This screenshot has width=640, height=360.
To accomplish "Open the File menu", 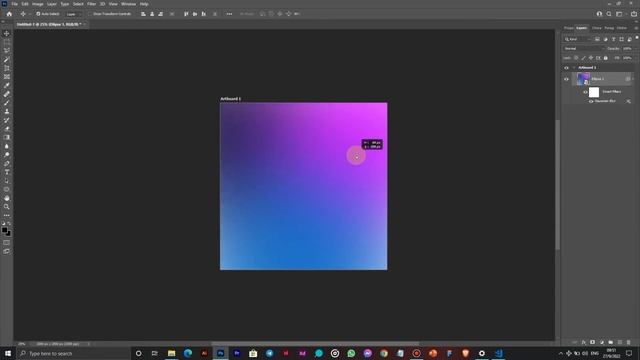I will point(15,4).
